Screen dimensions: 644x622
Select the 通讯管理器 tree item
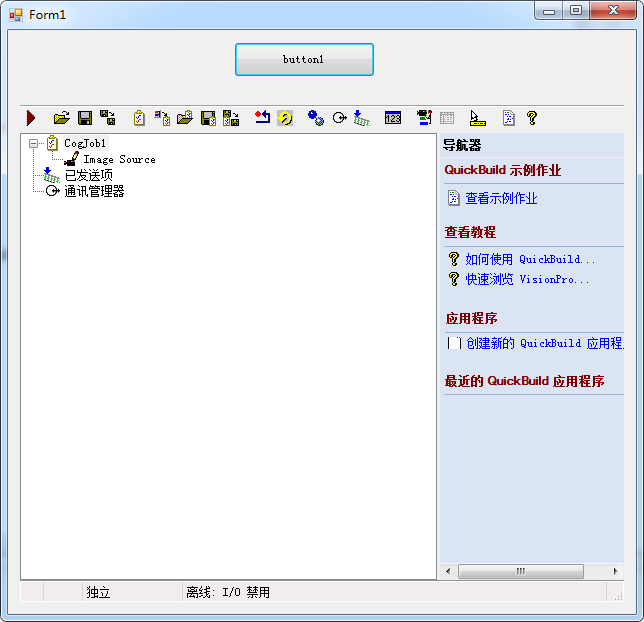[x=94, y=191]
